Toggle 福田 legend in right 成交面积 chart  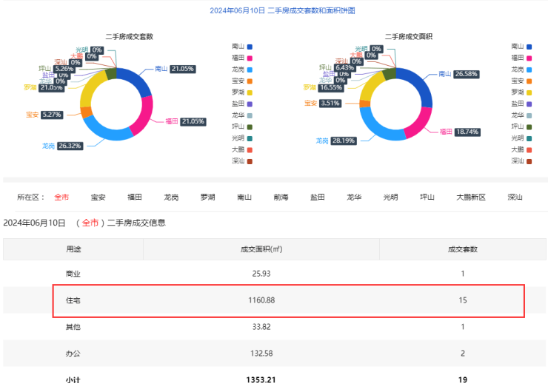pos(521,57)
